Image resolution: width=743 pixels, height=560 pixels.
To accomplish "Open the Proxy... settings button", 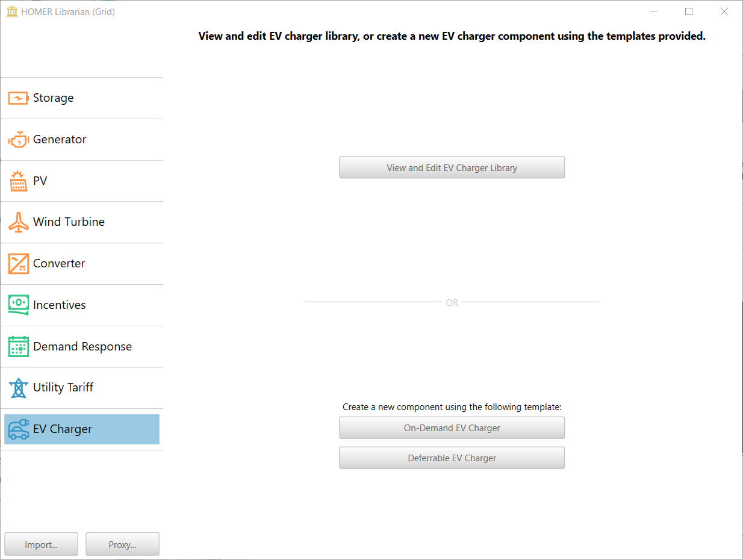I will click(122, 544).
